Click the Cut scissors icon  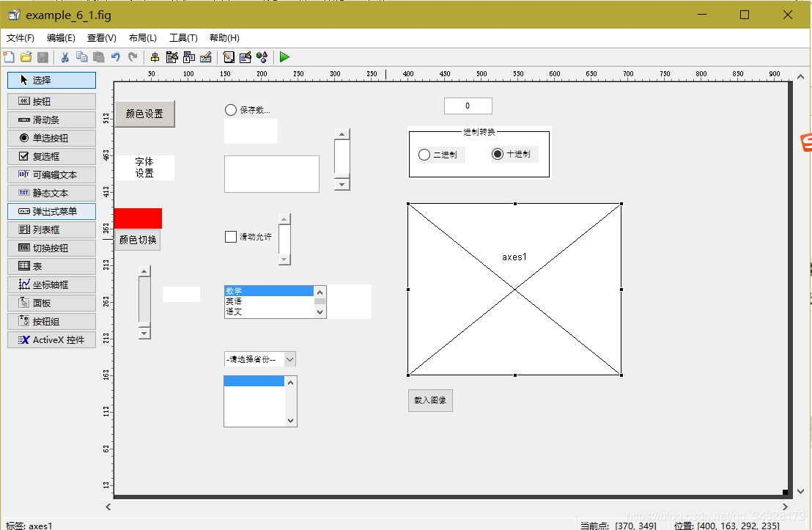pos(64,57)
